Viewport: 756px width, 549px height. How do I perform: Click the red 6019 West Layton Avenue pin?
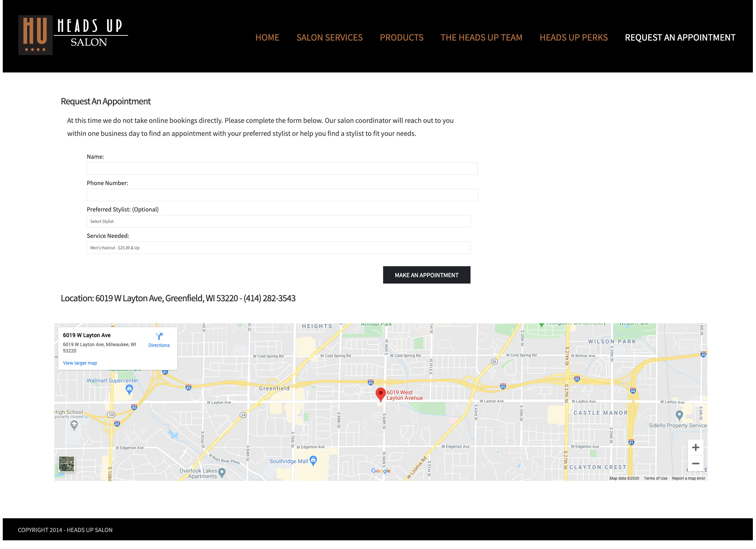[x=380, y=394]
